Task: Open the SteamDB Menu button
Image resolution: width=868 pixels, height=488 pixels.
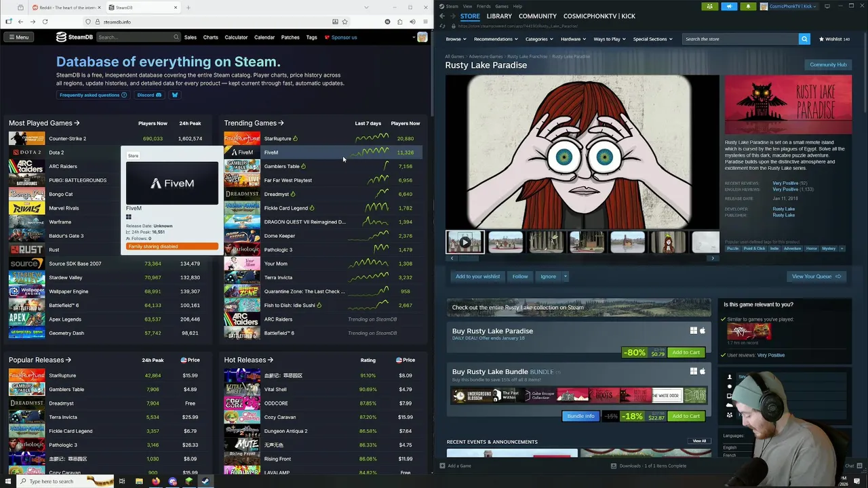Action: pyautogui.click(x=18, y=37)
